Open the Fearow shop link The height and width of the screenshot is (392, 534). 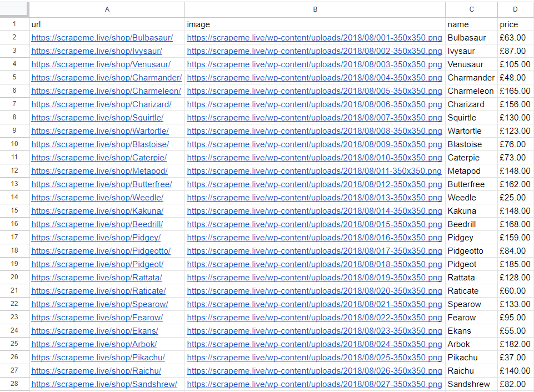[x=97, y=318]
